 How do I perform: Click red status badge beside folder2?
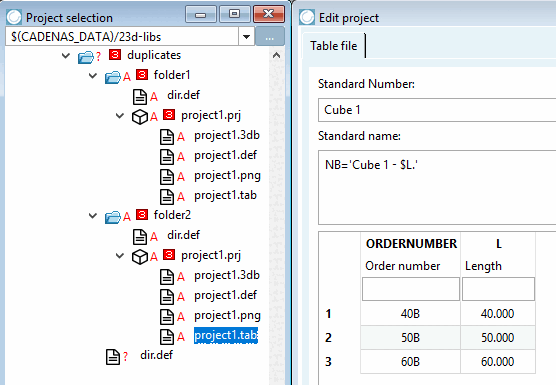(x=142, y=215)
